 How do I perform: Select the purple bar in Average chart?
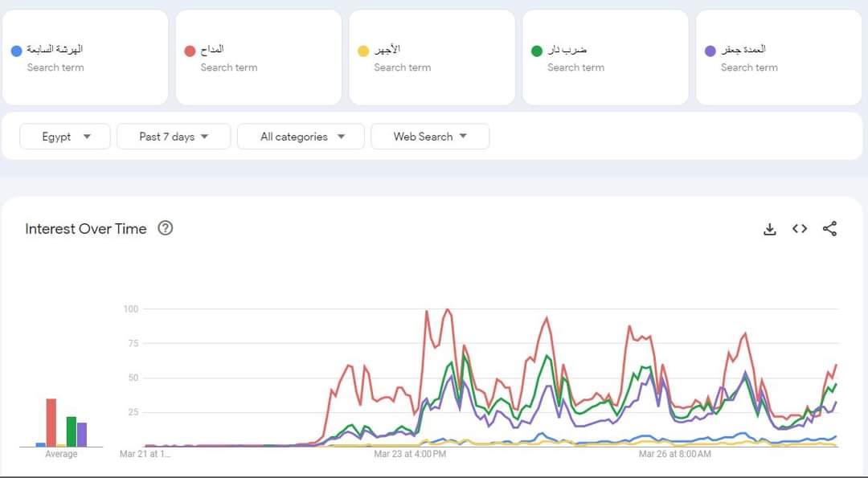[81, 434]
